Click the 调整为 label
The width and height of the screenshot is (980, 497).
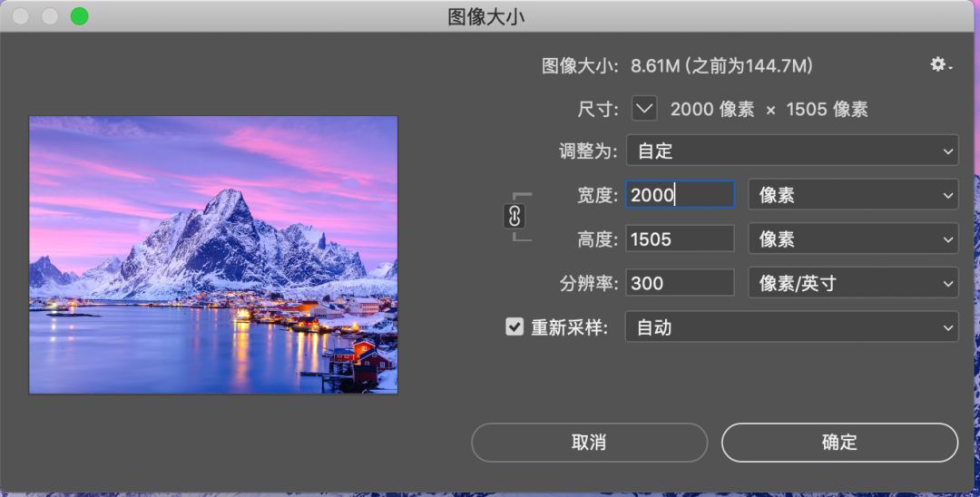click(x=589, y=151)
